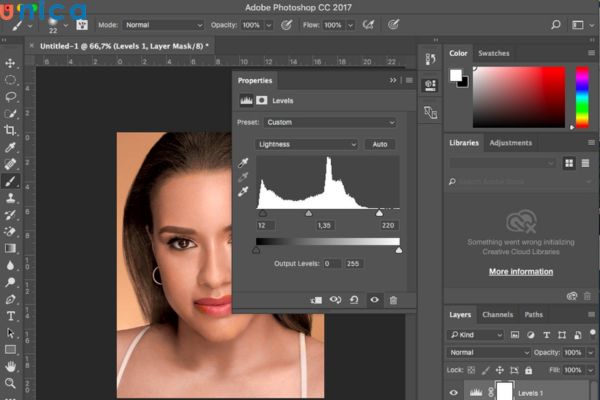Select the Lasso tool
This screenshot has height=400, width=600.
click(x=11, y=96)
